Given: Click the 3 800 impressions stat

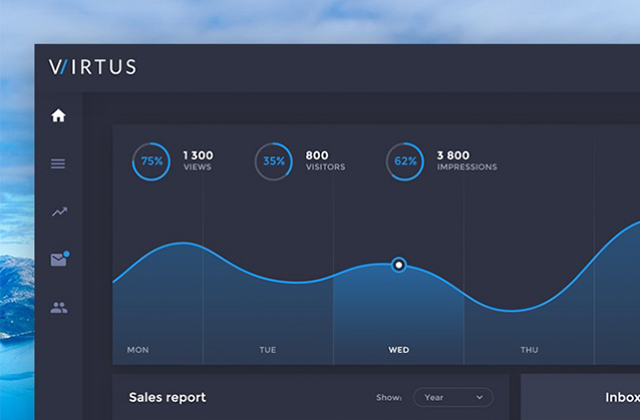Looking at the screenshot, I should pyautogui.click(x=466, y=160).
